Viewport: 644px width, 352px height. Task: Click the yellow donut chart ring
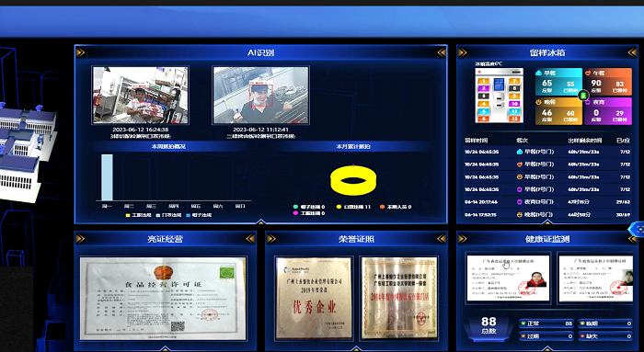pyautogui.click(x=353, y=180)
